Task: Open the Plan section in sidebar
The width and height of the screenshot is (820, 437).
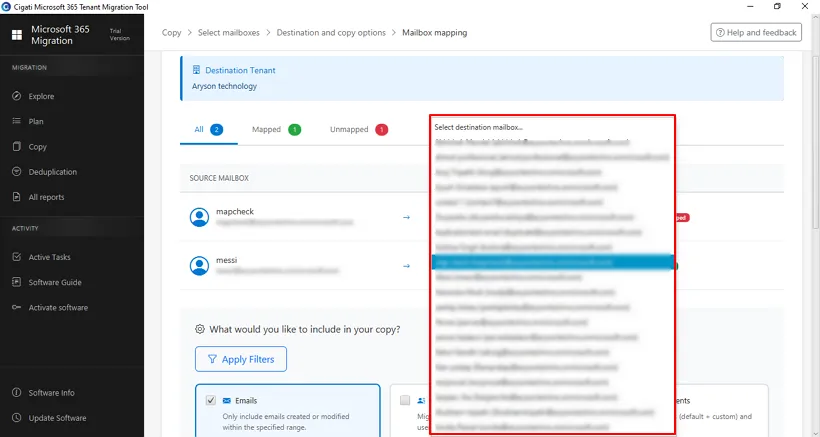Action: (x=36, y=121)
